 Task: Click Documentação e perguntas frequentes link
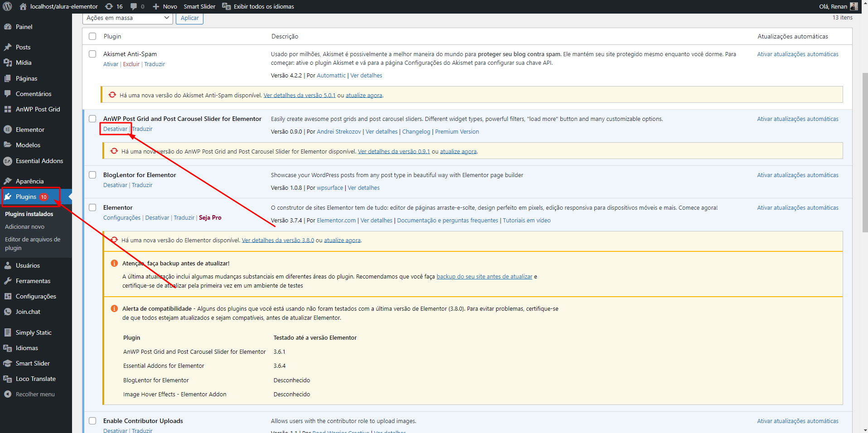point(448,220)
